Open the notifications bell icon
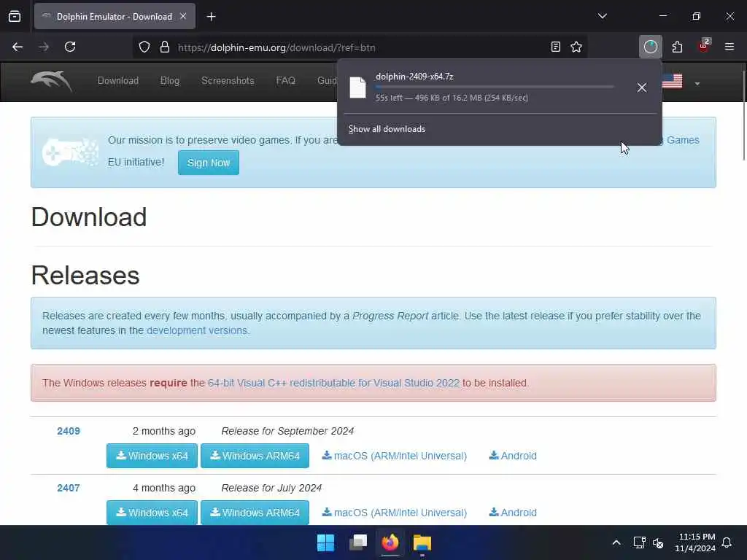The width and height of the screenshot is (747, 560). tap(727, 542)
